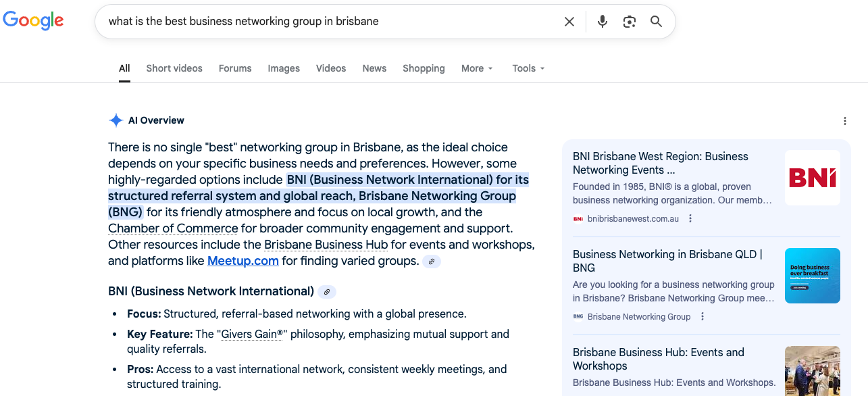The width and height of the screenshot is (868, 396).
Task: Open three-dot menu for bnibrisbanewest.com.au source
Action: tap(690, 218)
